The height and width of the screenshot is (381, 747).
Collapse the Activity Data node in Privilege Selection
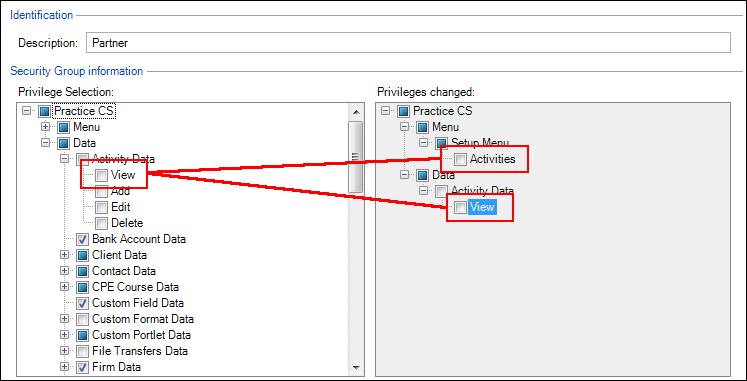tap(65, 159)
